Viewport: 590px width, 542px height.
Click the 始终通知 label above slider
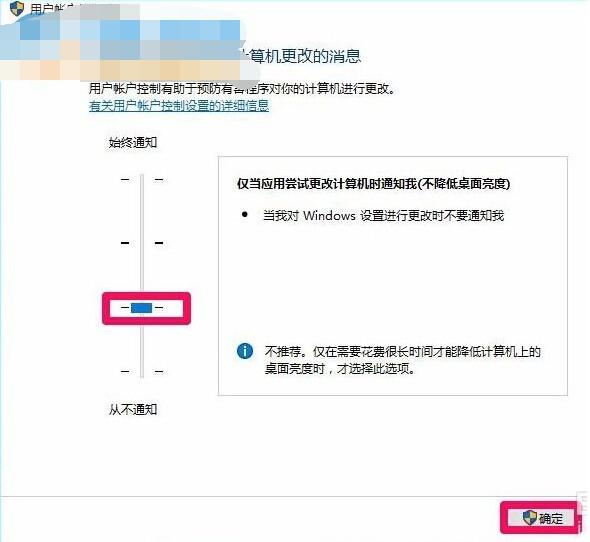coord(133,142)
